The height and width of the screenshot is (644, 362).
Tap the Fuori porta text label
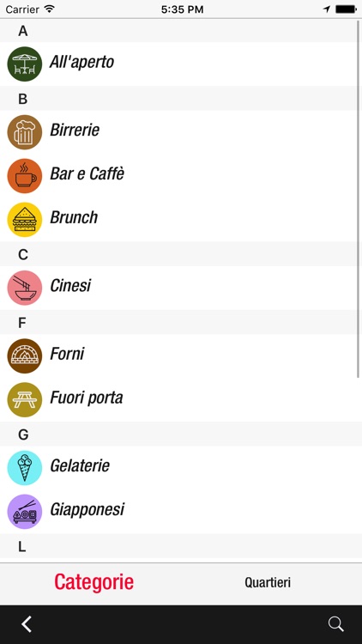point(86,398)
